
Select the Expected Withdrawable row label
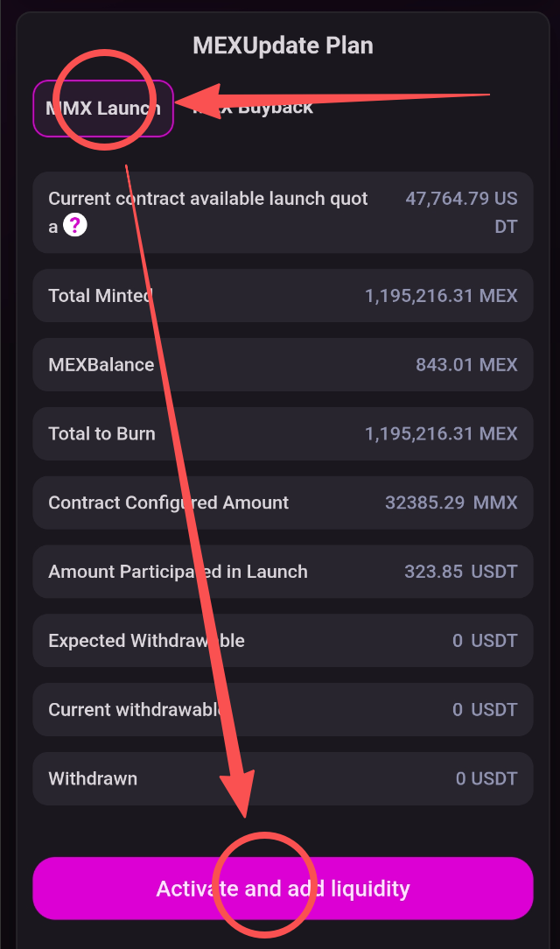[x=146, y=641]
